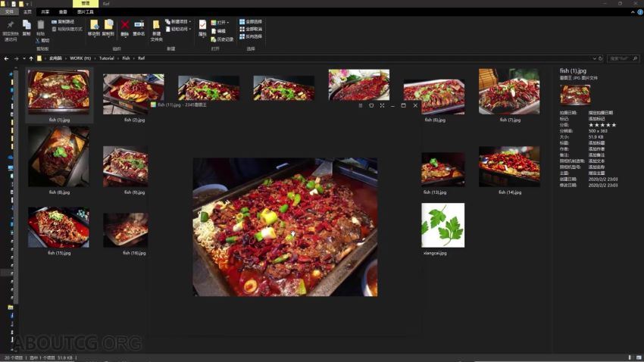Viewport: 644px width, 362px height.
Task: Switch to the Home ribbon tab
Action: (27, 12)
